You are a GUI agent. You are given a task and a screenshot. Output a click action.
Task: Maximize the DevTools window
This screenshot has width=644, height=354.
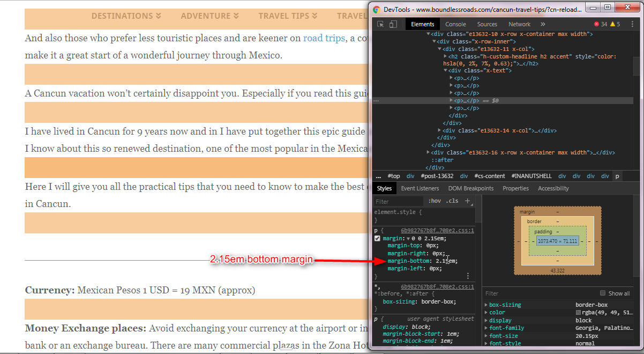pos(607,8)
